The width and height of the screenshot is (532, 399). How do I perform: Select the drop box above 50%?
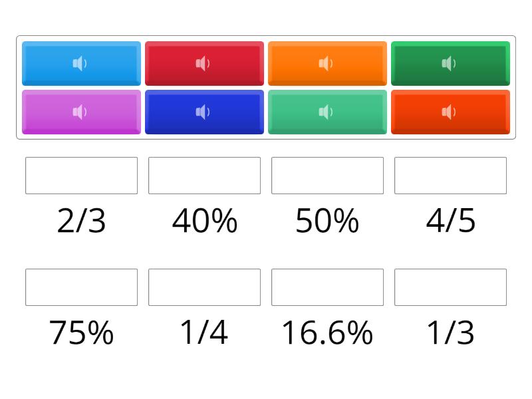click(x=327, y=176)
